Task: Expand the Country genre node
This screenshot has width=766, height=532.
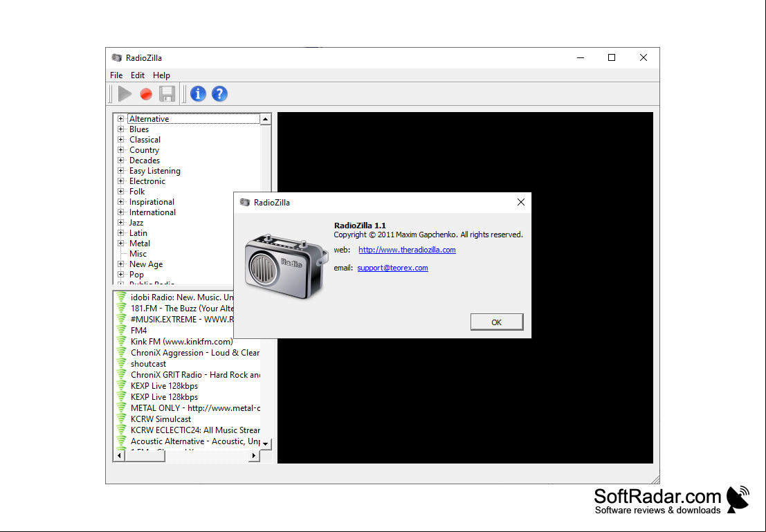Action: pos(120,150)
